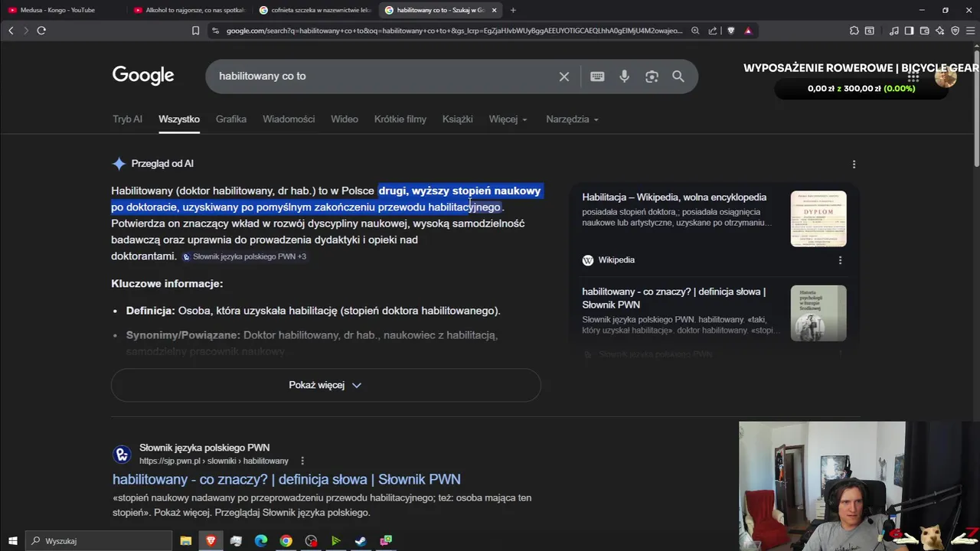Search by image with Google Lens icon

click(x=652, y=77)
